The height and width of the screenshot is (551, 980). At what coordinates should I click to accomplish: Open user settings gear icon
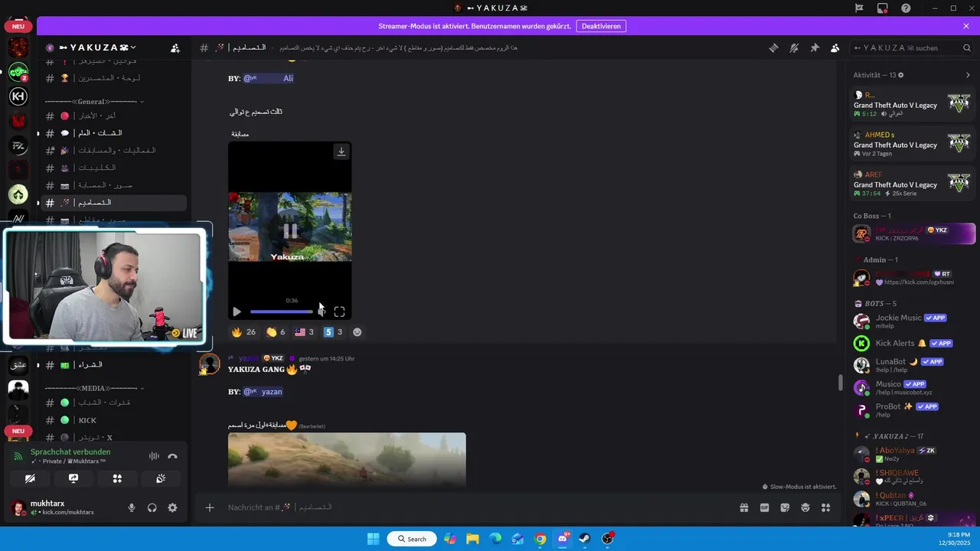[x=172, y=507]
